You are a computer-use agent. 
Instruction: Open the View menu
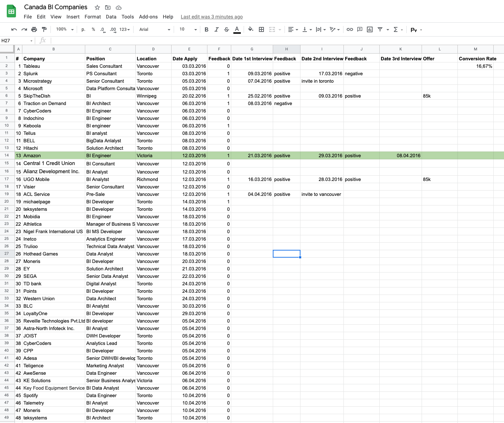pos(56,17)
